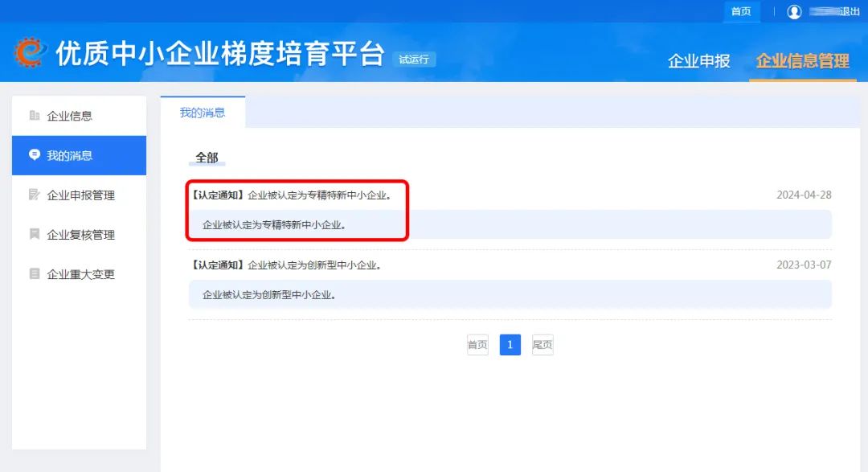Image resolution: width=868 pixels, height=472 pixels.
Task: Go to first page via 首页 pagination button
Action: (477, 344)
